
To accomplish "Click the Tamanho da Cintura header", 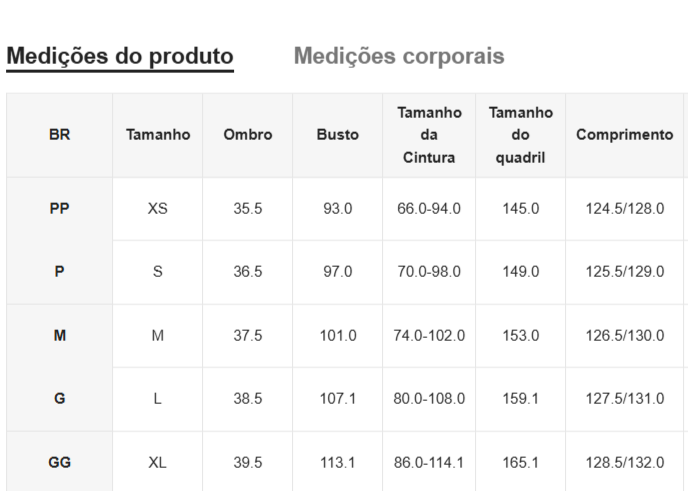I will coord(429,135).
